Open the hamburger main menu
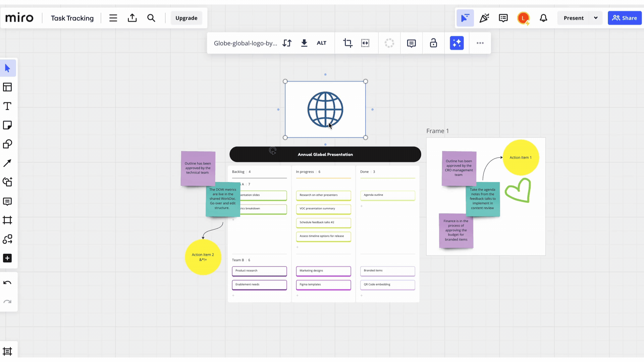Image resolution: width=644 pixels, height=362 pixels. tap(113, 18)
